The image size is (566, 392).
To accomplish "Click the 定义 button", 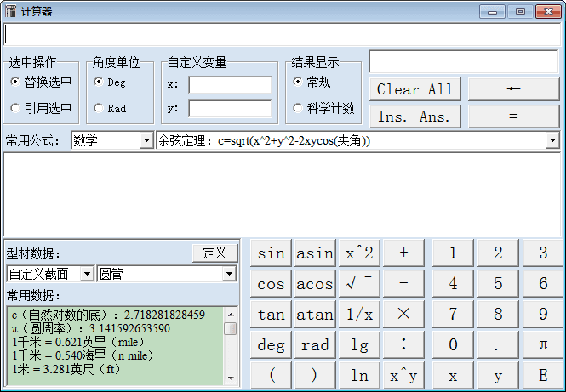I will pos(214,253).
